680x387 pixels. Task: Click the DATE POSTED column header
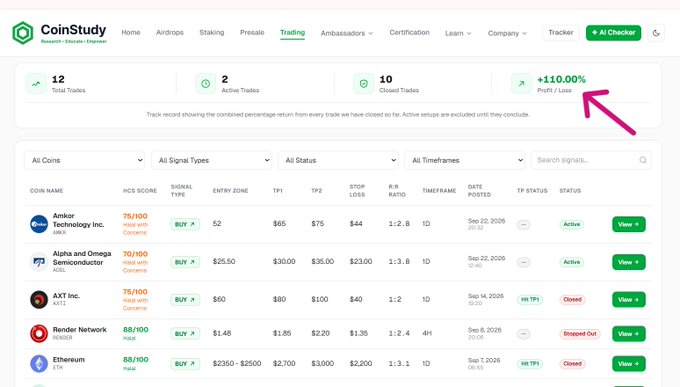click(479, 190)
